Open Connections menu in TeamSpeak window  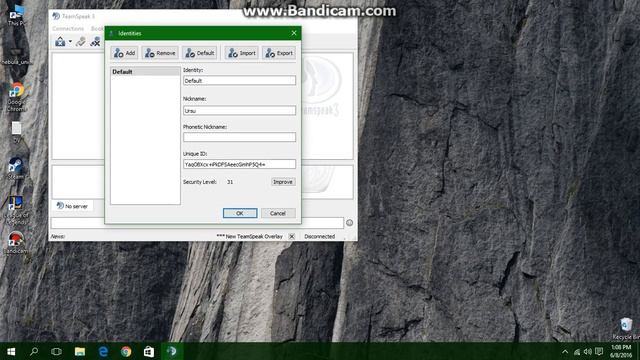coord(68,29)
